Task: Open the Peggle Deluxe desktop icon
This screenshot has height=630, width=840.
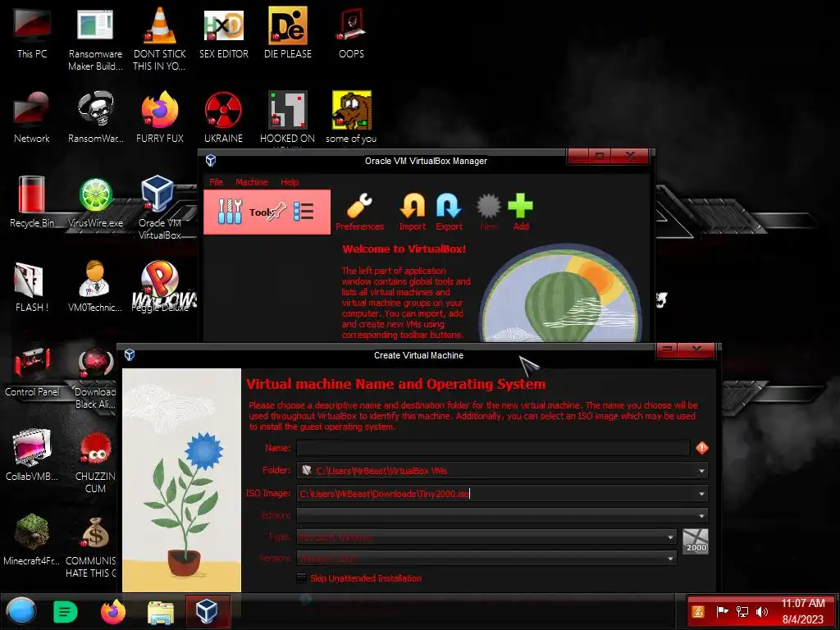Action: [160, 287]
